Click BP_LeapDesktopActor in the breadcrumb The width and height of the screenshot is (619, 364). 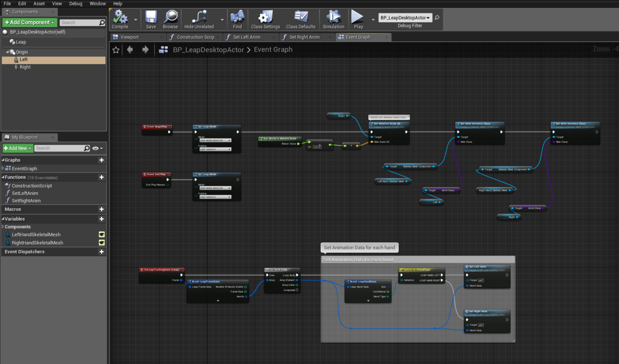click(x=208, y=49)
